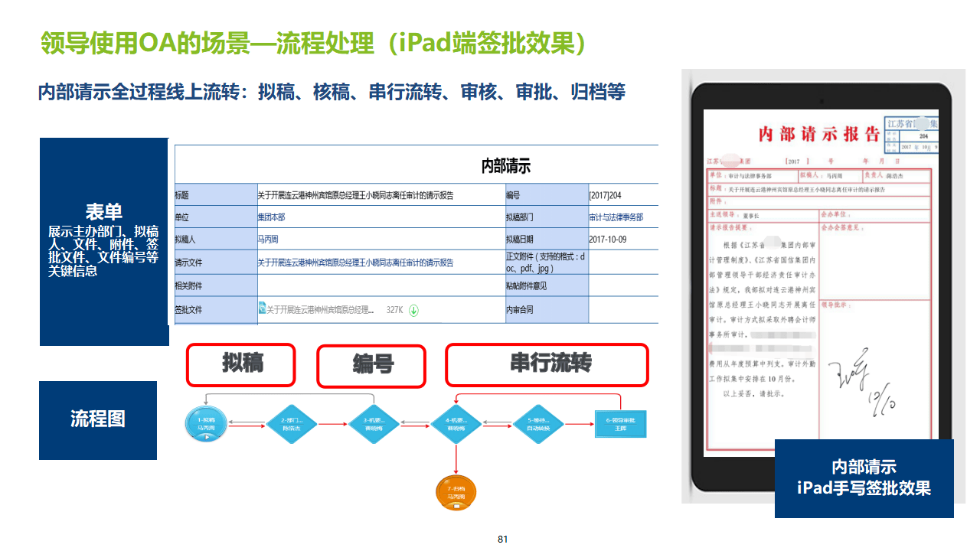The image size is (980, 551).
Task: Click the green download arrow beside 327K
Action: click(x=413, y=310)
